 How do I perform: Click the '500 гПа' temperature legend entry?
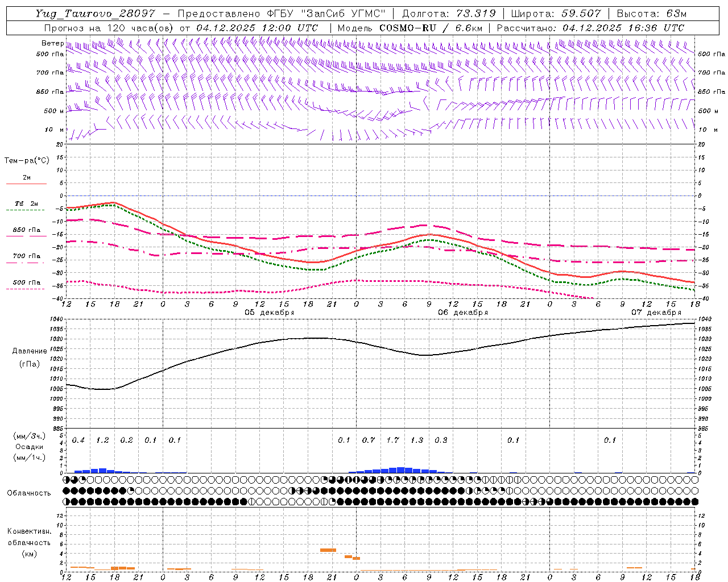(27, 282)
